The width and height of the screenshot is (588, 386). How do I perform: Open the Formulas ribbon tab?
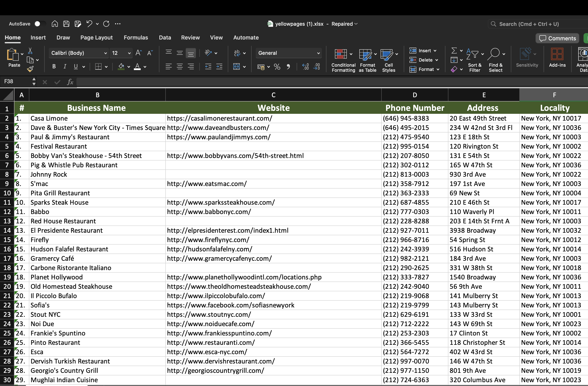pos(136,38)
